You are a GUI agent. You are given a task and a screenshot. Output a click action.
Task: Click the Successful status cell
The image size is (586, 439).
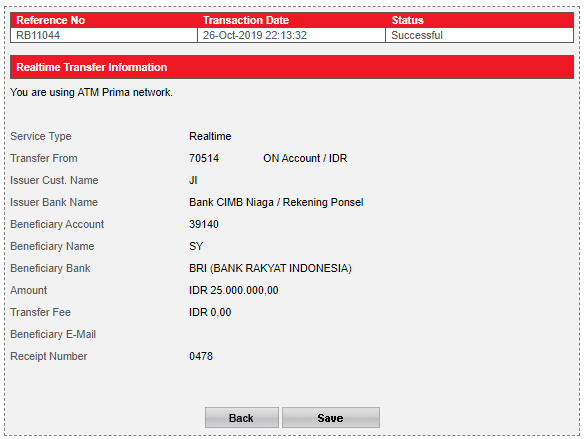point(479,35)
